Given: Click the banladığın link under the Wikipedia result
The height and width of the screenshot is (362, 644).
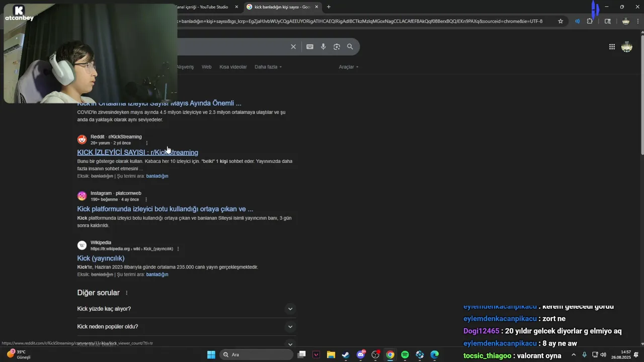Looking at the screenshot, I should [157, 275].
